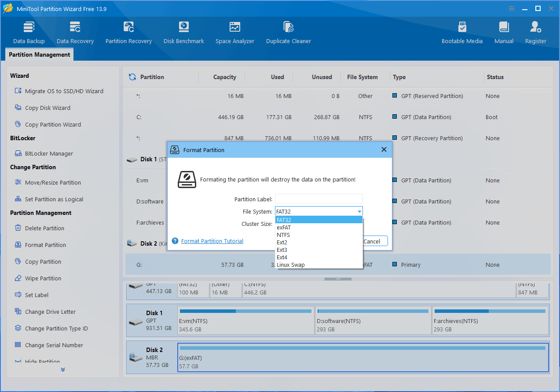This screenshot has height=392, width=560.
Task: Select the Disk 2 header in list
Action: click(146, 243)
